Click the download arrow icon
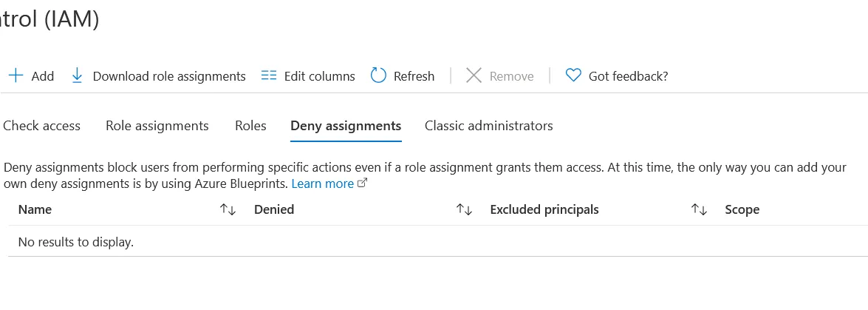 77,75
